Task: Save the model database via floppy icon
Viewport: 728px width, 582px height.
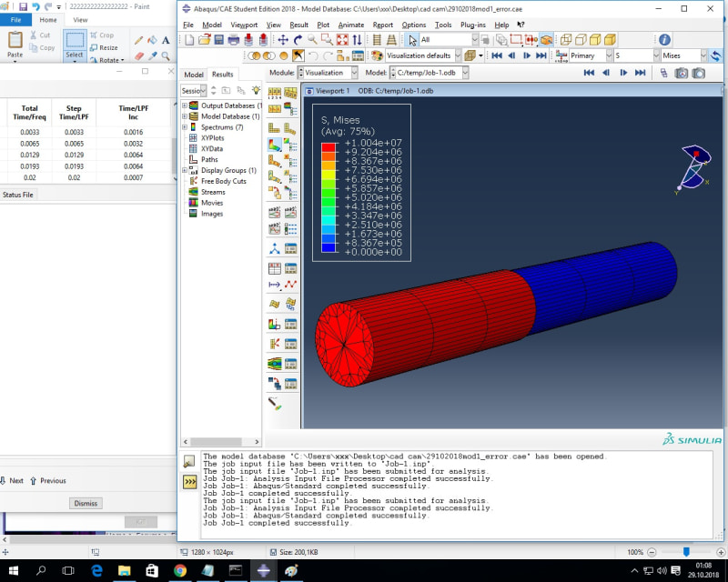Action: [x=218, y=40]
